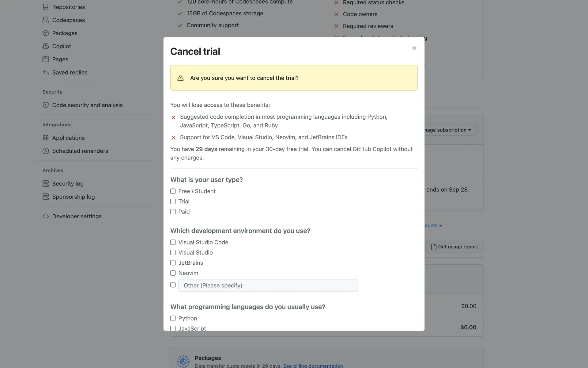Image resolution: width=588 pixels, height=368 pixels.
Task: Click the Copilot icon in sidebar
Action: 46,46
